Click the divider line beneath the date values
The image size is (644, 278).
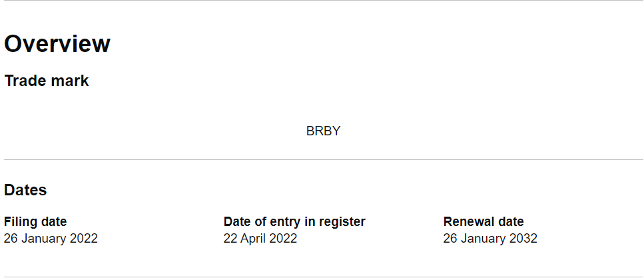point(322,277)
